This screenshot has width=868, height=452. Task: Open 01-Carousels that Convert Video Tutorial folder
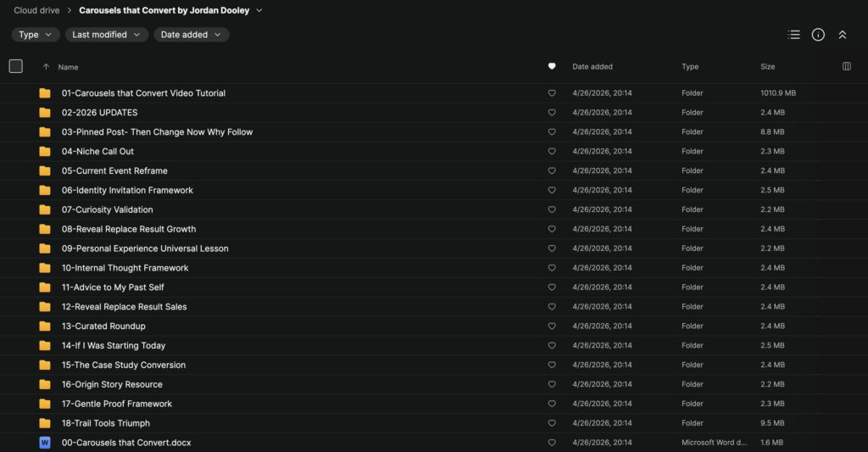coord(143,93)
